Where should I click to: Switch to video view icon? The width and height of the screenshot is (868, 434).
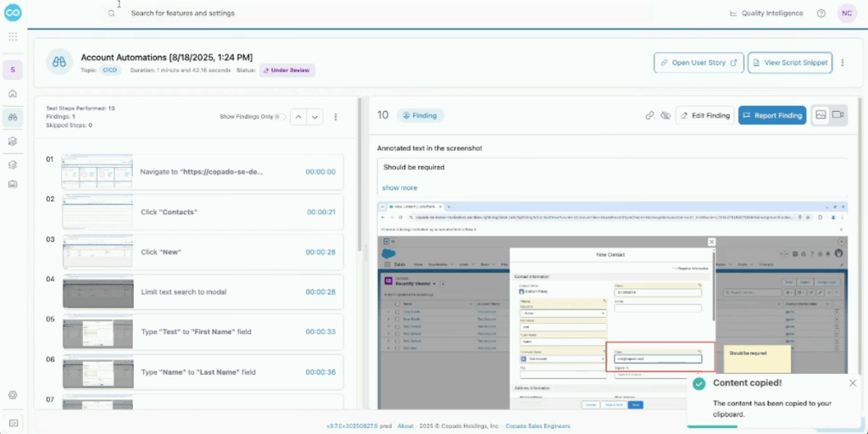[837, 115]
